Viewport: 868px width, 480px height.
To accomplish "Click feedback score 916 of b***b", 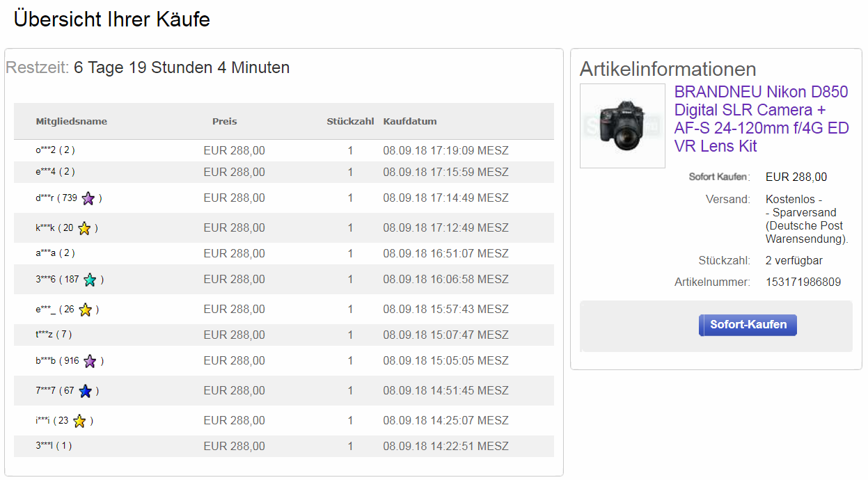I will click(x=71, y=362).
